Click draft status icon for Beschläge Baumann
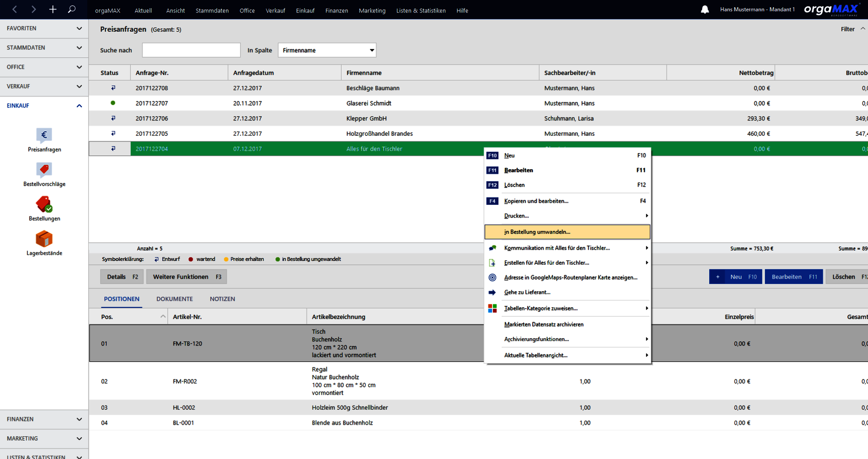This screenshot has width=868, height=459. tap(113, 88)
